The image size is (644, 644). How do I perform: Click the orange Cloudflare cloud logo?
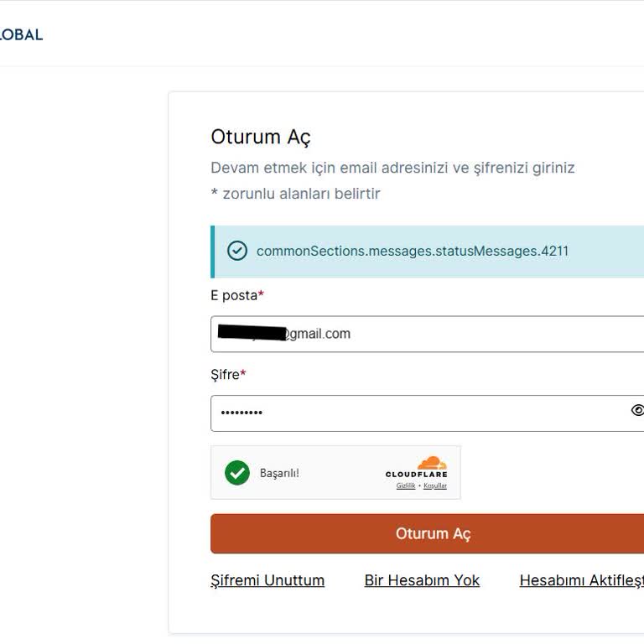pyautogui.click(x=432, y=463)
